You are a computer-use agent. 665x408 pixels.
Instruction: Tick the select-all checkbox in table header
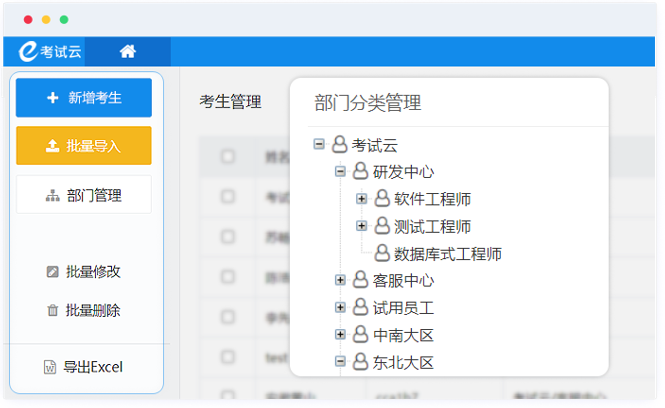(x=228, y=157)
